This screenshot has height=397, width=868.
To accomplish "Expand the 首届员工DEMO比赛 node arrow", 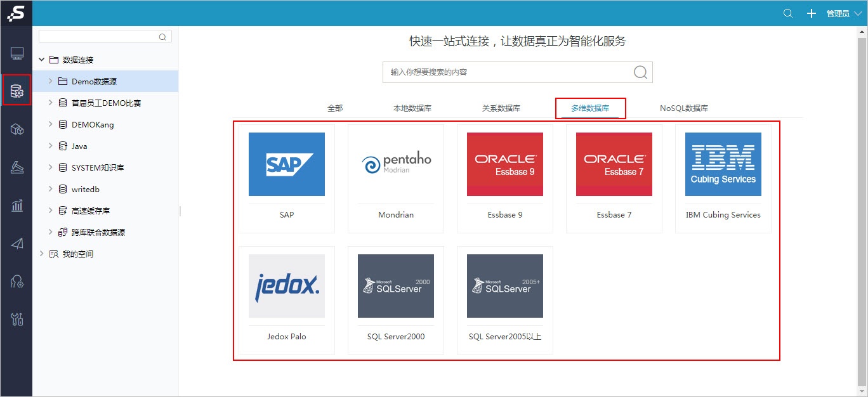I will pos(51,103).
